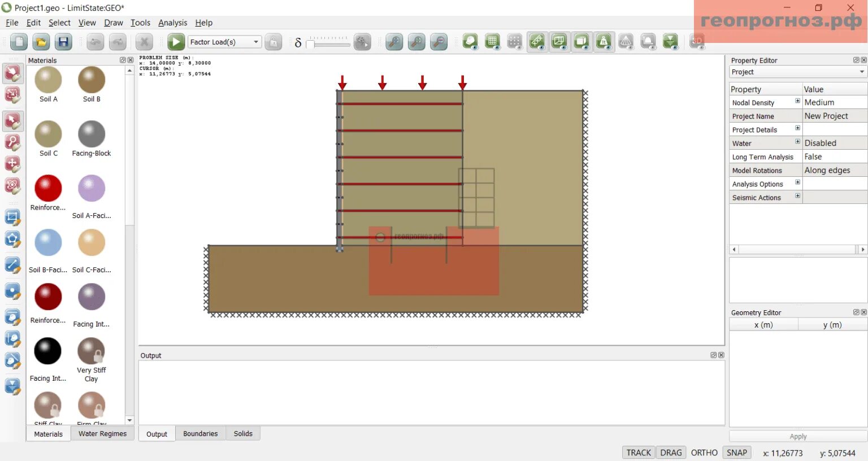The width and height of the screenshot is (868, 461).
Task: Toggle the boundary view icon (first highlighted)
Action: click(x=537, y=42)
